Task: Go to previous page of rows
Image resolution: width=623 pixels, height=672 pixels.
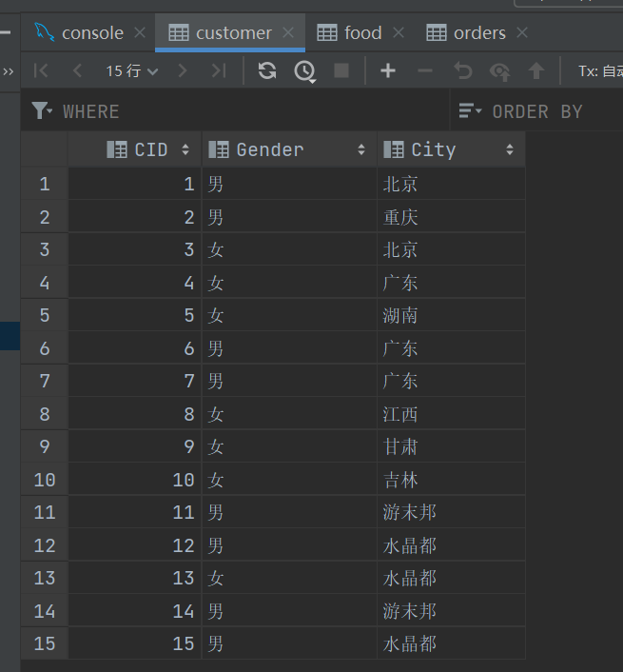Action: [77, 70]
